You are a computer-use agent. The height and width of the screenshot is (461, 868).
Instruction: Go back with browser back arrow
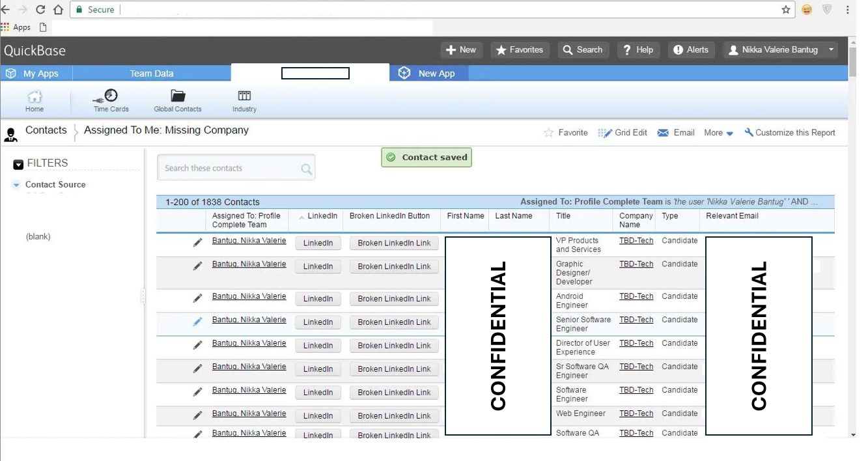(5, 10)
